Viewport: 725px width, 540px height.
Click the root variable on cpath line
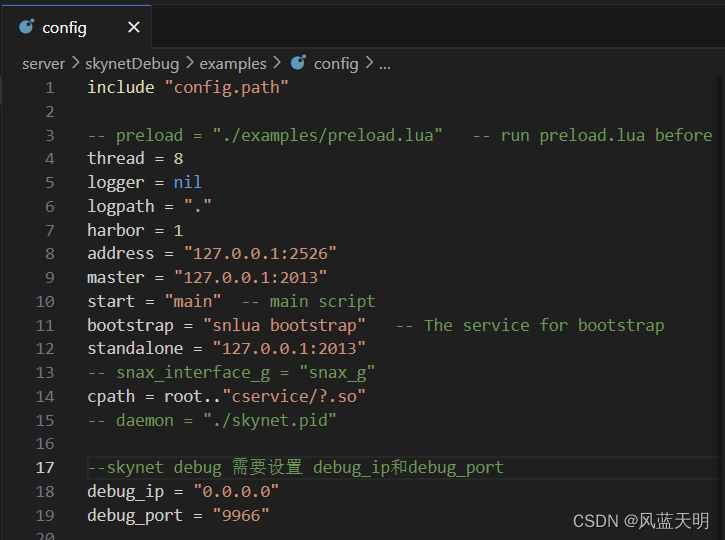[183, 396]
